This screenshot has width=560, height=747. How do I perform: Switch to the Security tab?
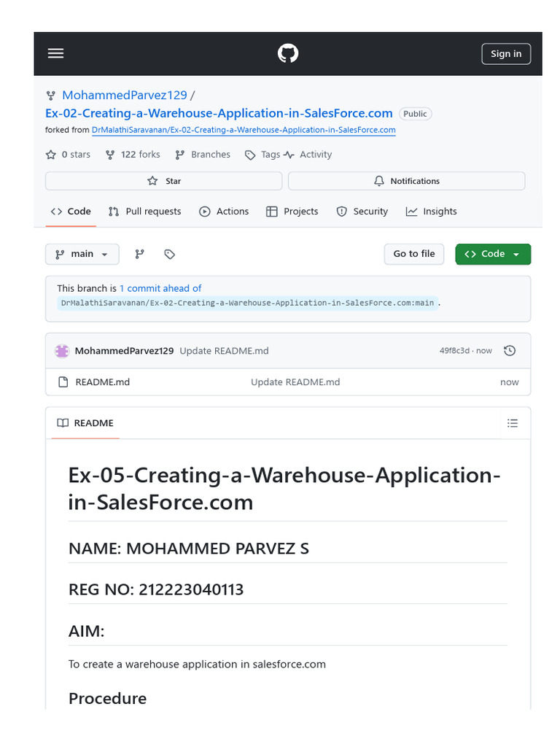362,212
